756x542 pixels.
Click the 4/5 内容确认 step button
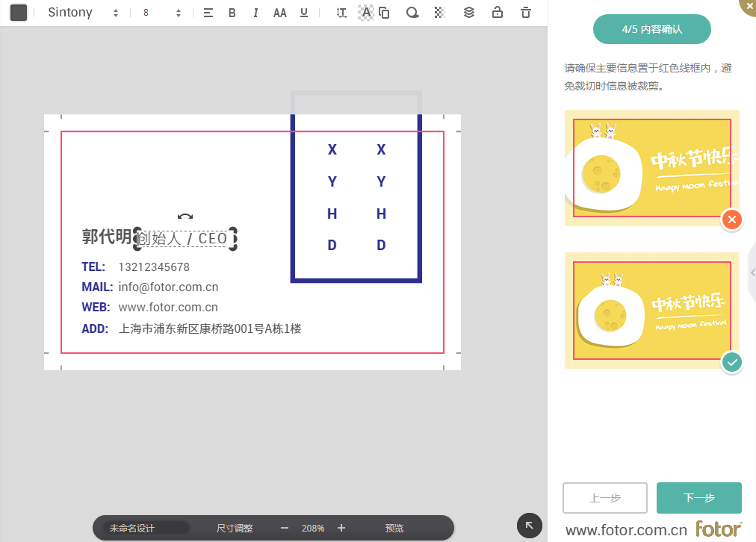tap(652, 29)
